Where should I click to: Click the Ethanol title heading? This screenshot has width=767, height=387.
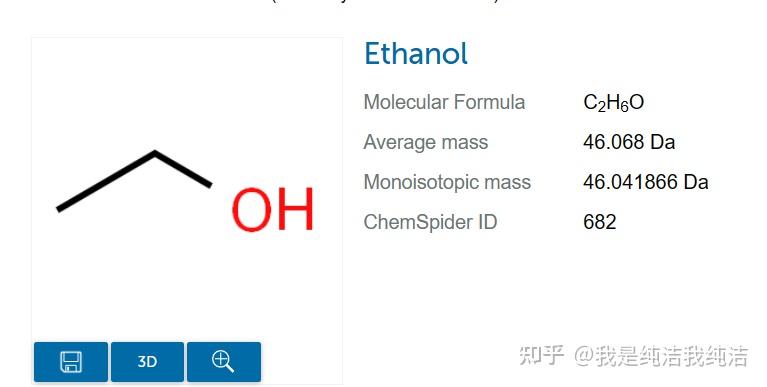pyautogui.click(x=416, y=53)
